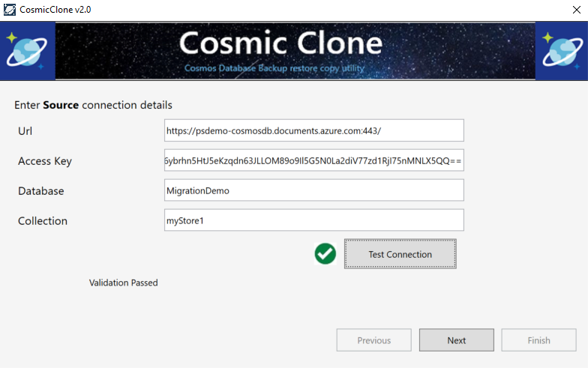588x368 pixels.
Task: Click the 'Validation Passed' status text
Action: (x=123, y=283)
